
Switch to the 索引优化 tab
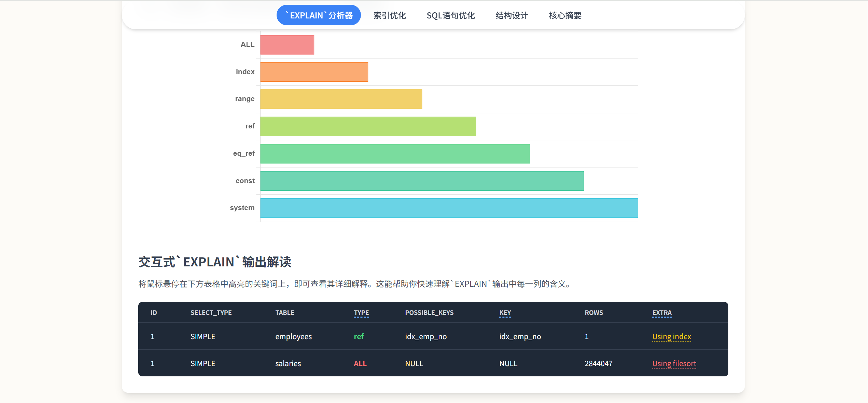click(x=389, y=15)
